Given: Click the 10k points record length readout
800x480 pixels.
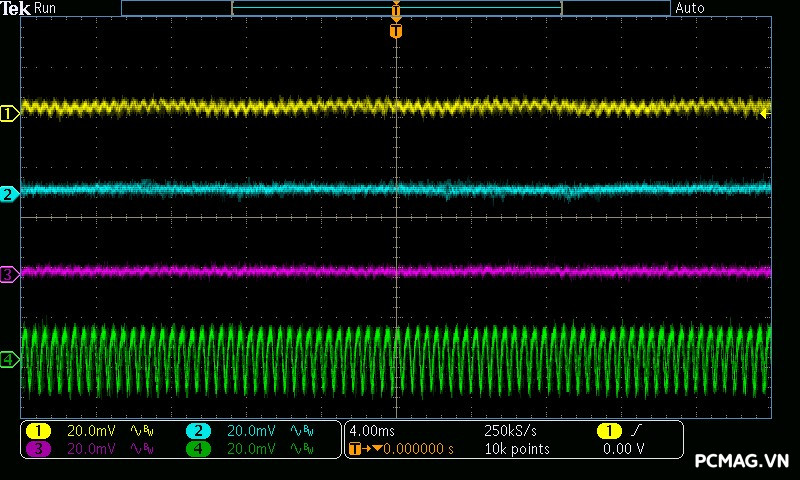Looking at the screenshot, I should 516,449.
